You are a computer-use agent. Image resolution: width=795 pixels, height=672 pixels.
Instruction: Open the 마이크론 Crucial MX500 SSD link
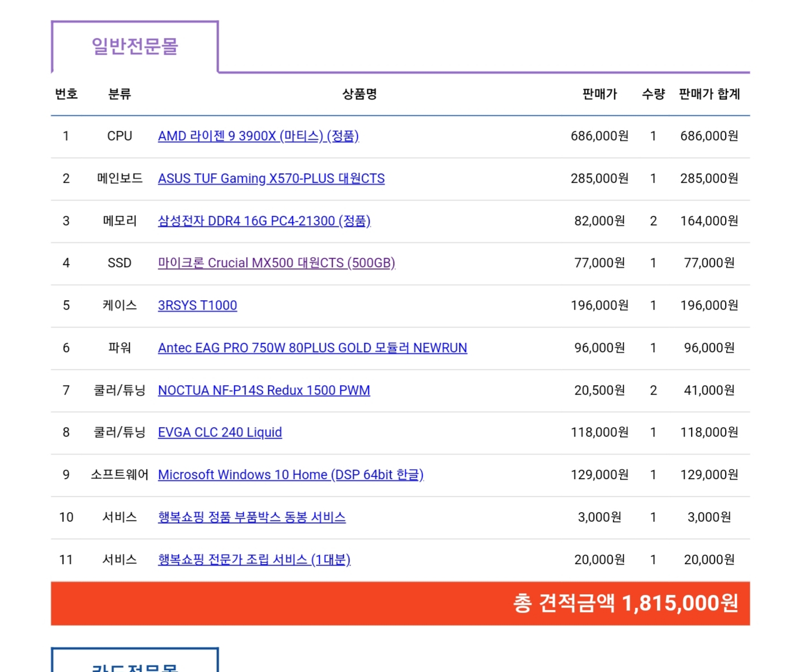(276, 263)
